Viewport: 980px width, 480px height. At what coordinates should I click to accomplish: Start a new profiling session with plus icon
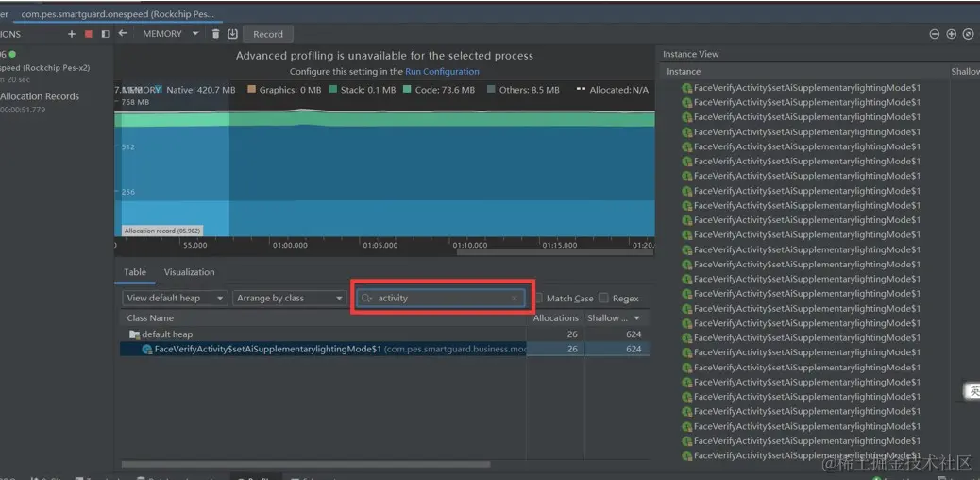click(72, 34)
